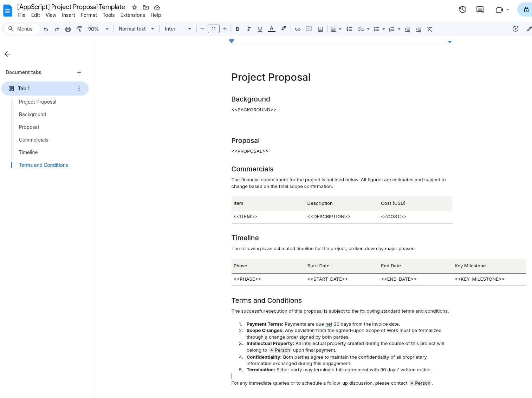This screenshot has width=532, height=398.
Task: Open the Insert menu
Action: pyautogui.click(x=69, y=15)
